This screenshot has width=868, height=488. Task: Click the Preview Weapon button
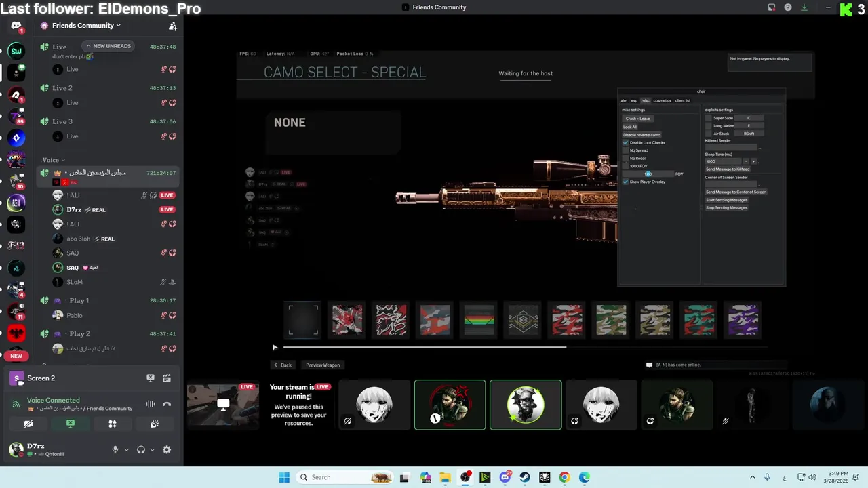[323, 365]
